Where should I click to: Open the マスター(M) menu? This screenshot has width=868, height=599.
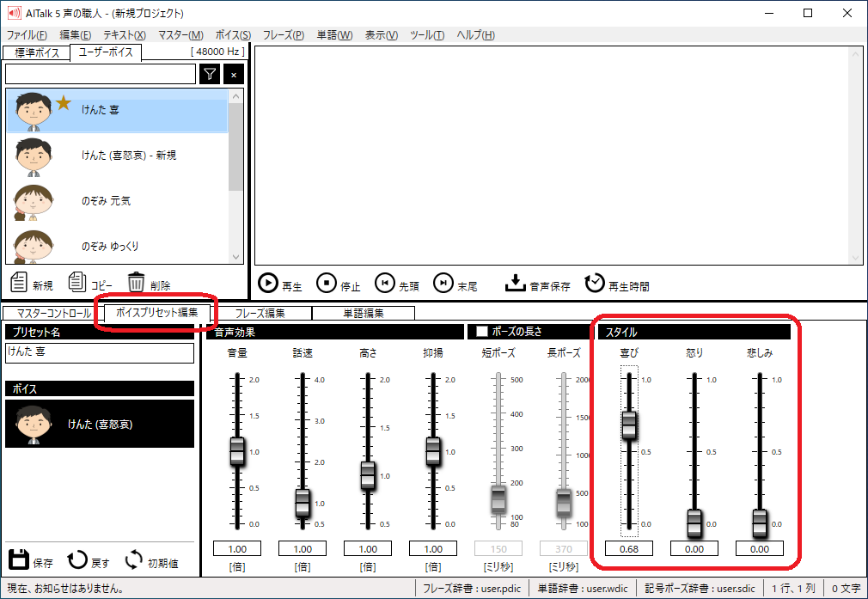[x=180, y=35]
